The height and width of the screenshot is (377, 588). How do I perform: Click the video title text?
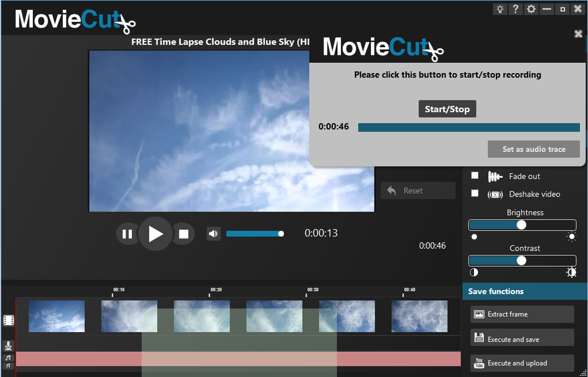click(220, 42)
